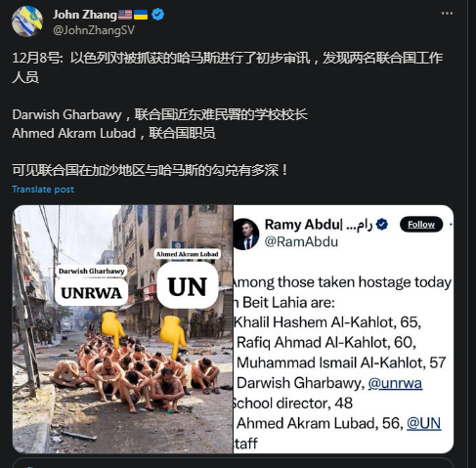Image resolution: width=476 pixels, height=468 pixels.
Task: Click the Ahmed Akram Lubad name tag in the photo
Action: click(x=187, y=254)
